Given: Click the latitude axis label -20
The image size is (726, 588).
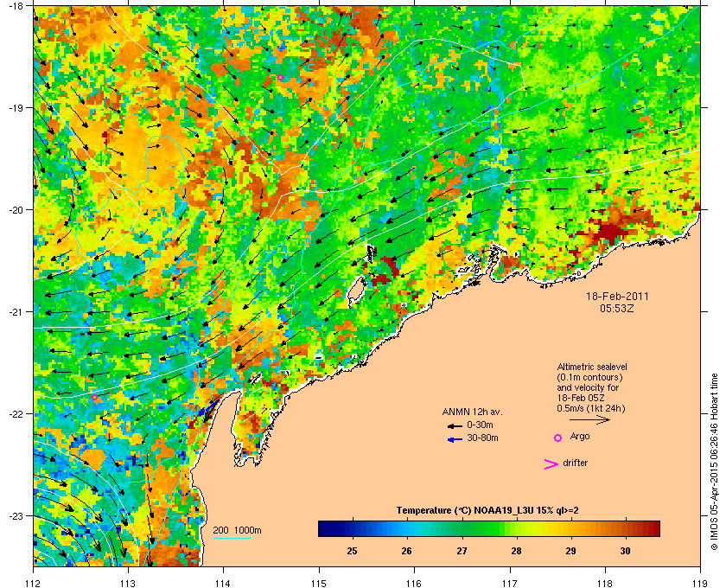Looking at the screenshot, I should coord(16,210).
